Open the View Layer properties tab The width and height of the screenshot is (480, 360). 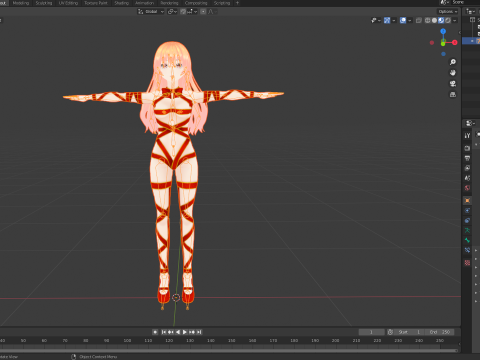tap(467, 168)
